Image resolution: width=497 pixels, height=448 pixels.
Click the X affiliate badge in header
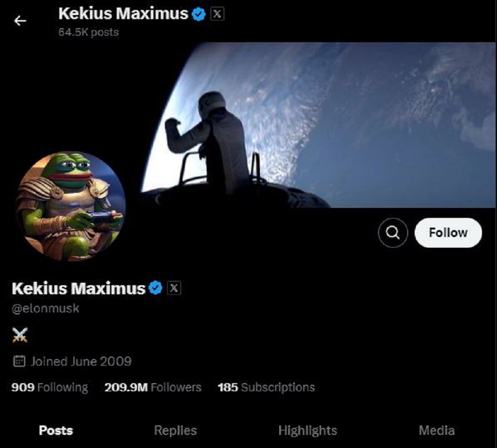pyautogui.click(x=217, y=14)
